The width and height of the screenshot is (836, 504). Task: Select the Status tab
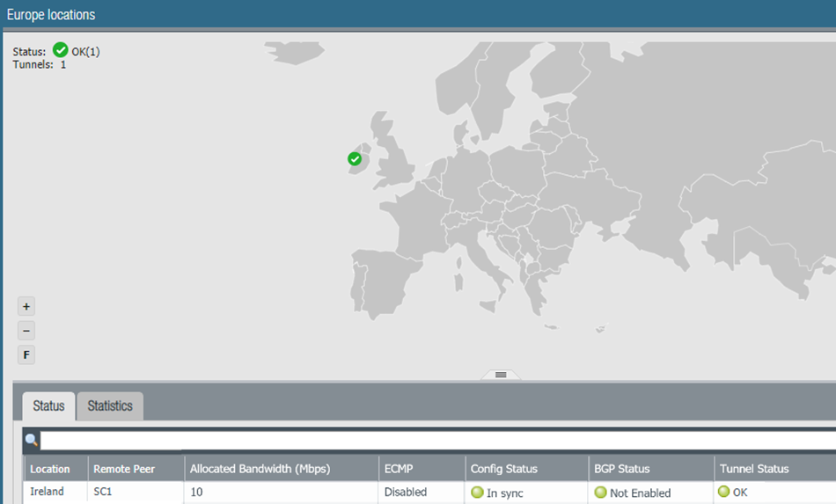click(48, 405)
